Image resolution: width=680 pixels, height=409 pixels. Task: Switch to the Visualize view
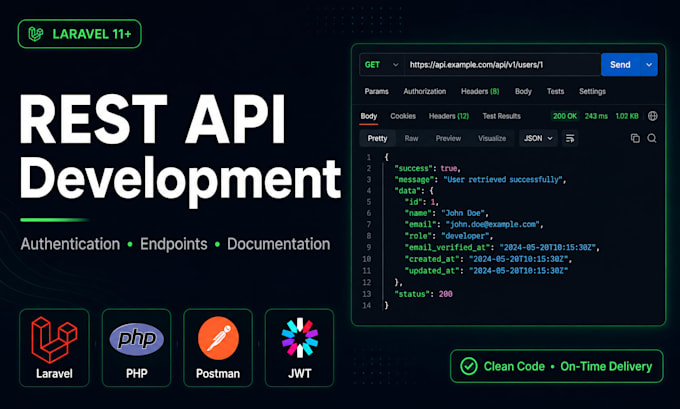point(492,138)
